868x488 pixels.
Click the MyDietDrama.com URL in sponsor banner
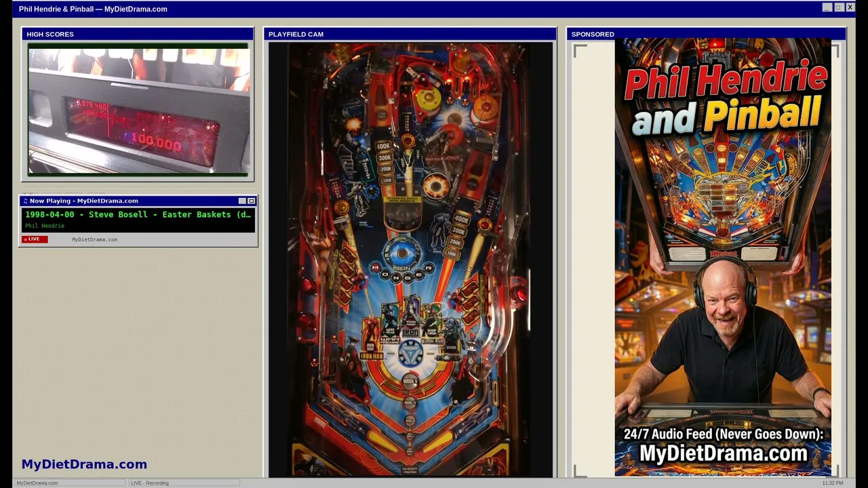click(x=724, y=453)
